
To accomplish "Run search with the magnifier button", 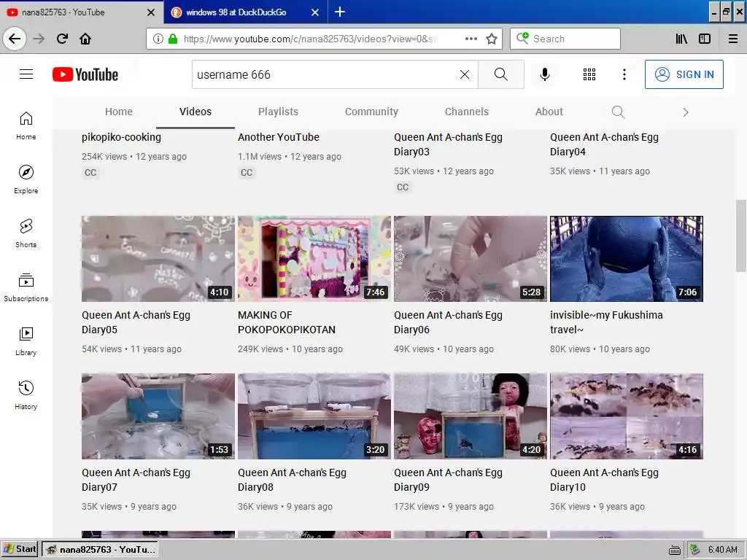I will [500, 74].
